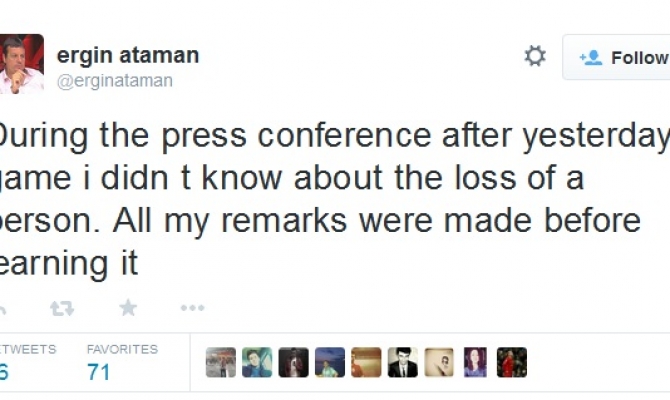The image size is (670, 400).
Task: Go to the @erginataman handle link
Action: [115, 81]
